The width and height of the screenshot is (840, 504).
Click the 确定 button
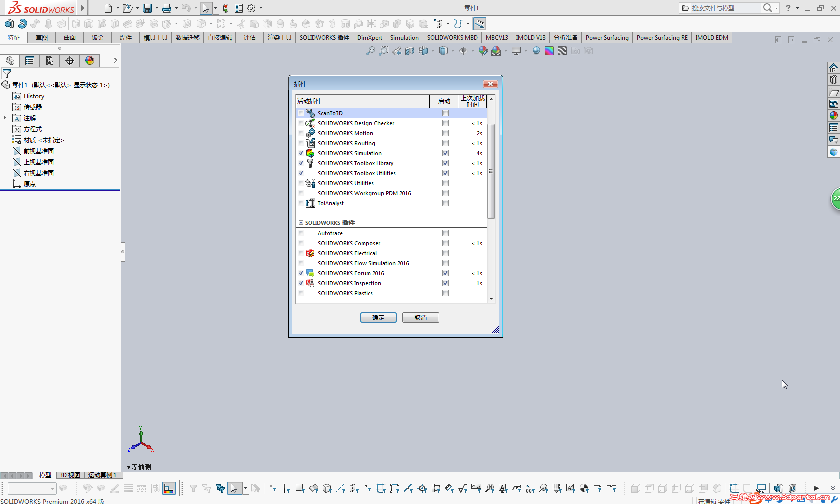coord(378,318)
